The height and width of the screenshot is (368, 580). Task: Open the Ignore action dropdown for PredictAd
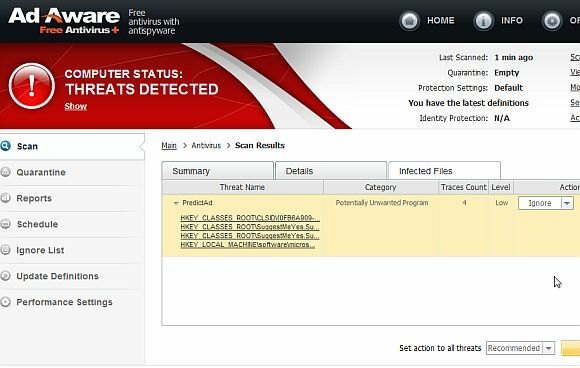tap(546, 203)
